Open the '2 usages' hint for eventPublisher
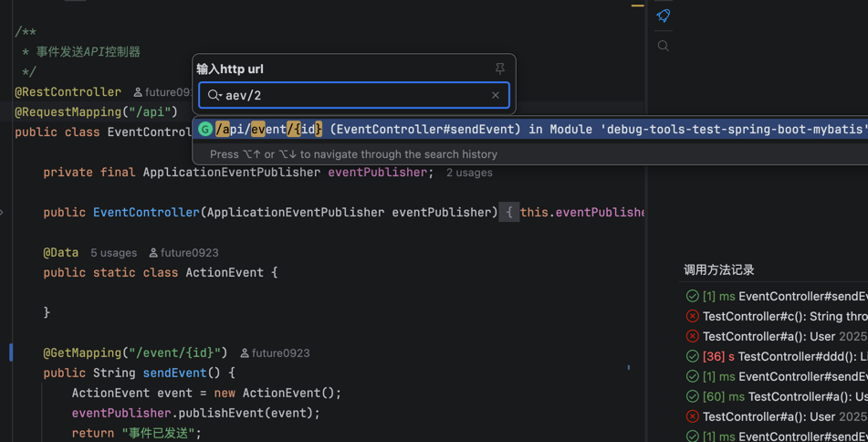868x442 pixels. pyautogui.click(x=469, y=173)
